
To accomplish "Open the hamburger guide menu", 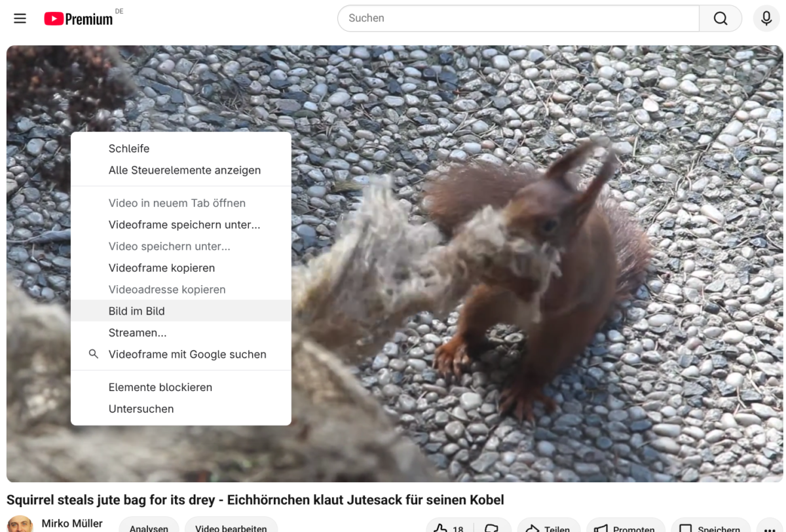I will pos(20,18).
